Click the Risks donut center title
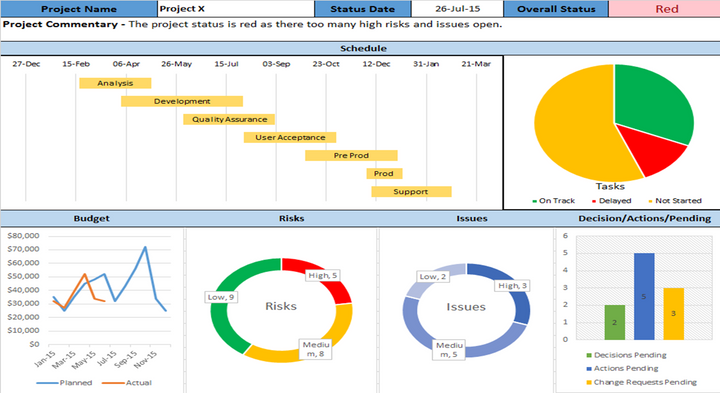This screenshot has width=720, height=393. pyautogui.click(x=281, y=306)
